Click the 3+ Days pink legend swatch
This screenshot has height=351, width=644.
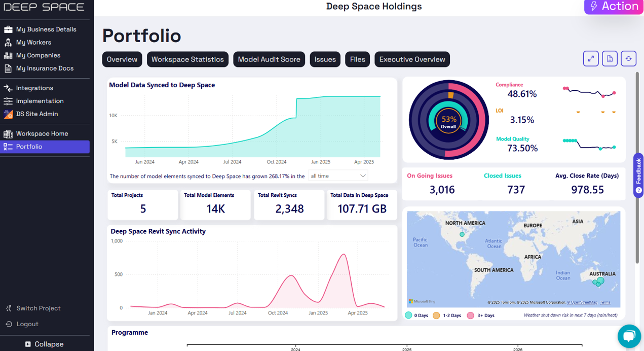pyautogui.click(x=470, y=315)
